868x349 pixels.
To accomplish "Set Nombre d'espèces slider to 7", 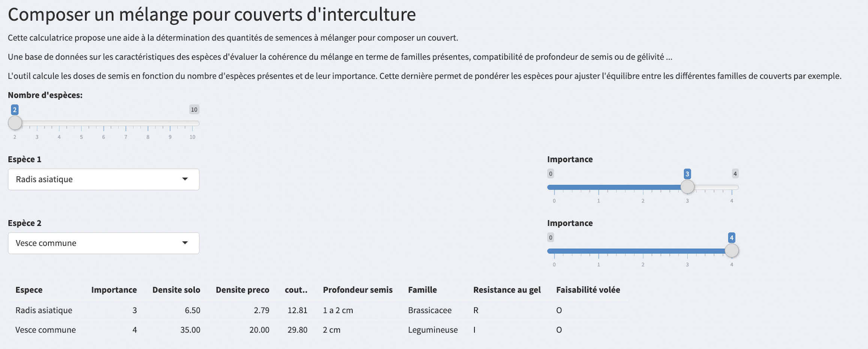I will point(126,123).
